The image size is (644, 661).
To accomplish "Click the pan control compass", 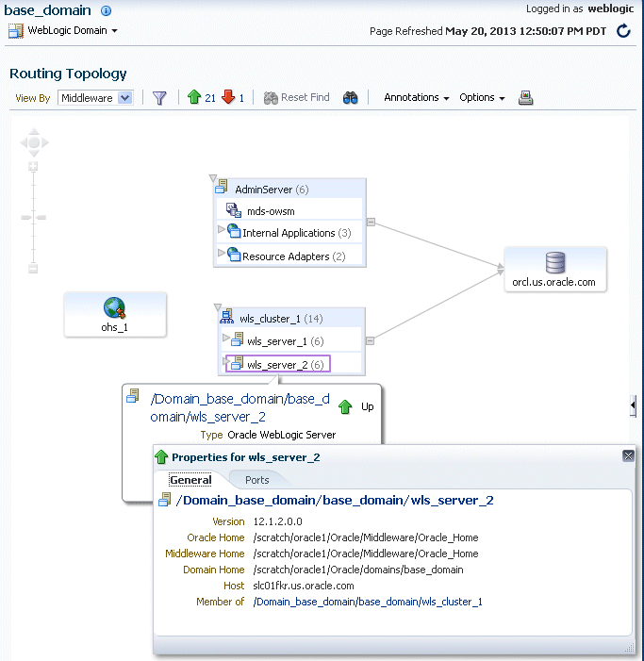I will 34,143.
